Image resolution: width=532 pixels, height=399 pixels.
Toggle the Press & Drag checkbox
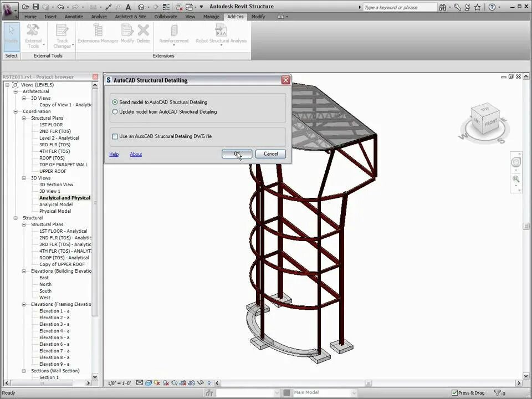point(454,393)
